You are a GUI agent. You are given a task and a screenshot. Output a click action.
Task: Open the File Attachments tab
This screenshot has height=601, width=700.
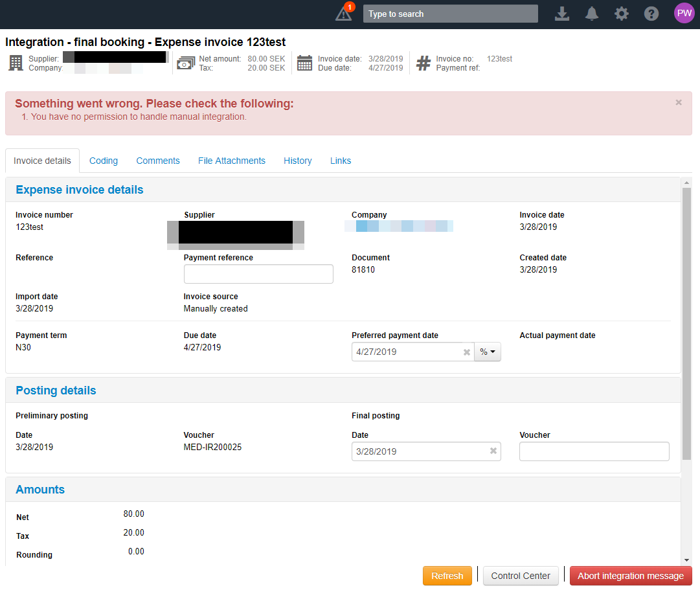click(232, 161)
